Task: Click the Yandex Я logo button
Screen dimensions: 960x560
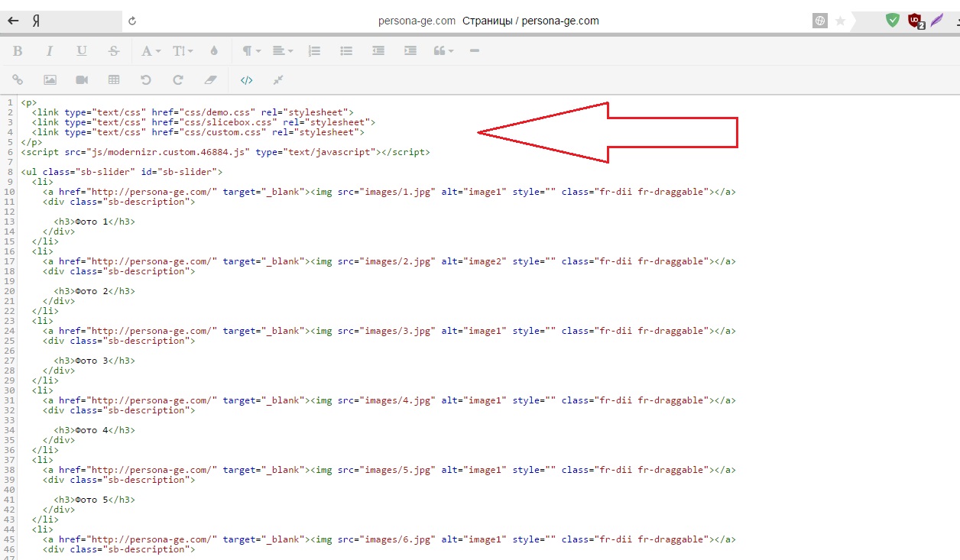Action: click(x=35, y=21)
